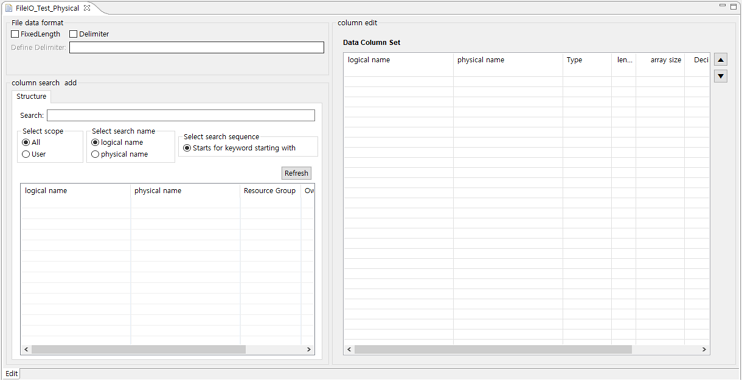Click the array size column header
The image size is (742, 380).
point(660,60)
